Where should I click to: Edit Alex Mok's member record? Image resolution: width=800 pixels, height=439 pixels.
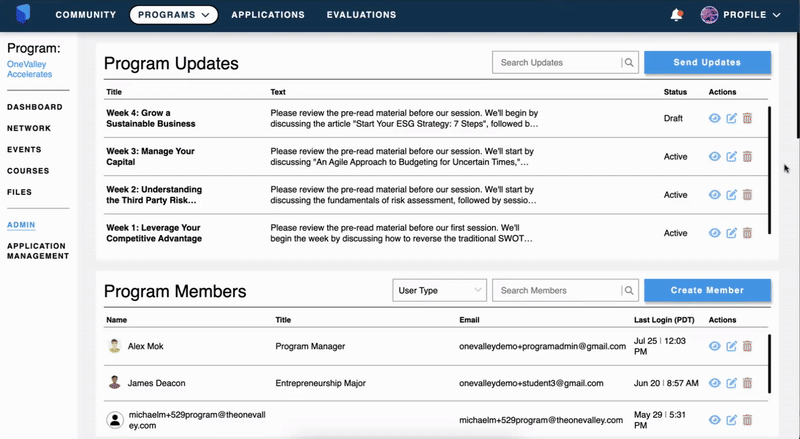click(731, 346)
